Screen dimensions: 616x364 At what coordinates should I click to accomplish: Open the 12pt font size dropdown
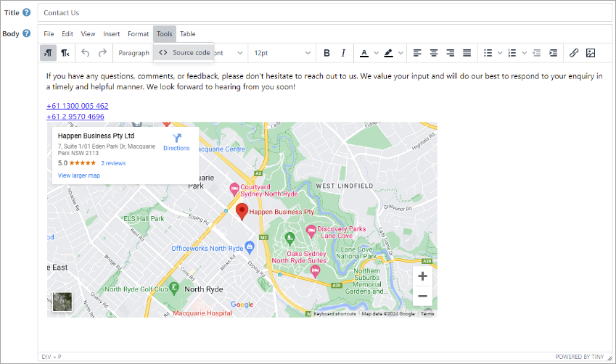click(x=282, y=53)
